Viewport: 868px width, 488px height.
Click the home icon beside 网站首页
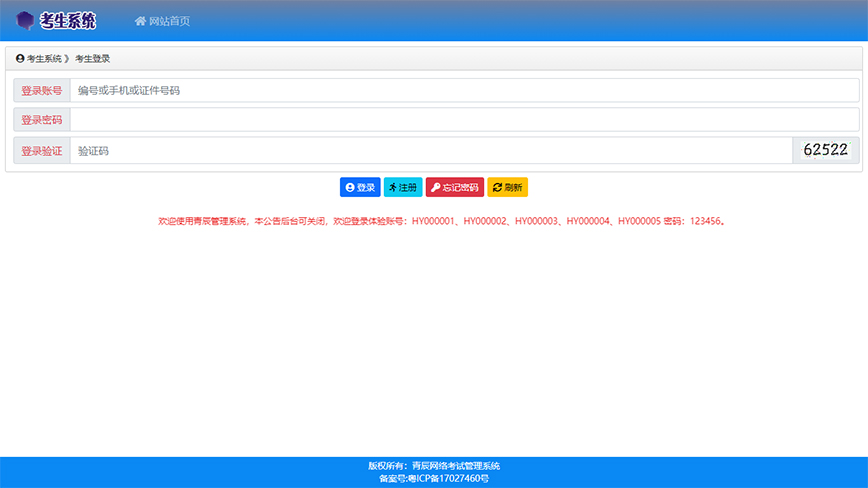tap(140, 21)
